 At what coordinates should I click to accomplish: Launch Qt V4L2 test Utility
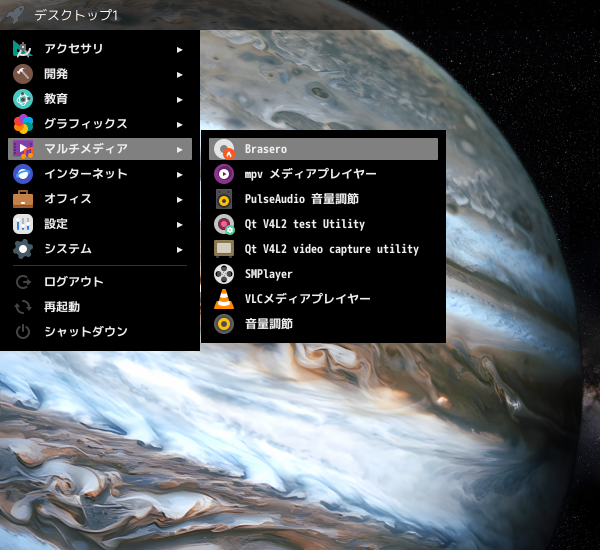point(323,224)
